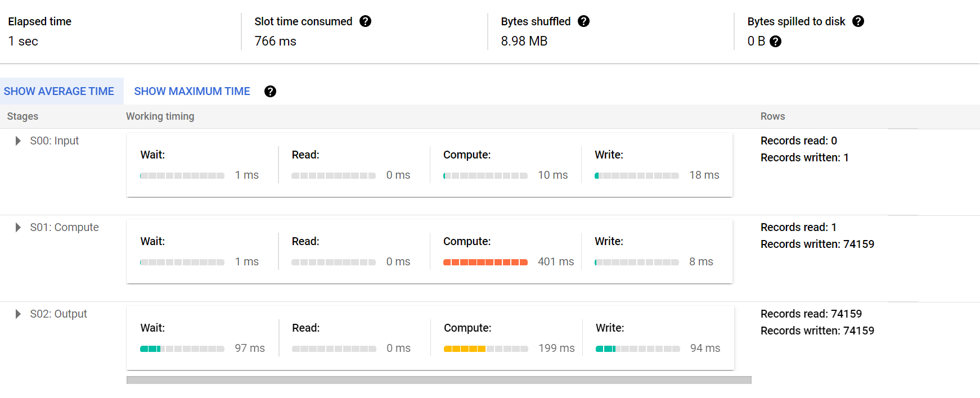Expand the S02: Output stage
Viewport: 980px width, 398px height.
18,314
